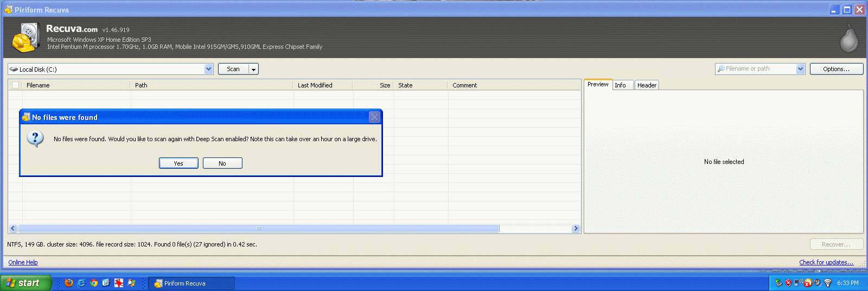The width and height of the screenshot is (868, 291).
Task: Click the scrollbar right arrow
Action: coord(576,229)
